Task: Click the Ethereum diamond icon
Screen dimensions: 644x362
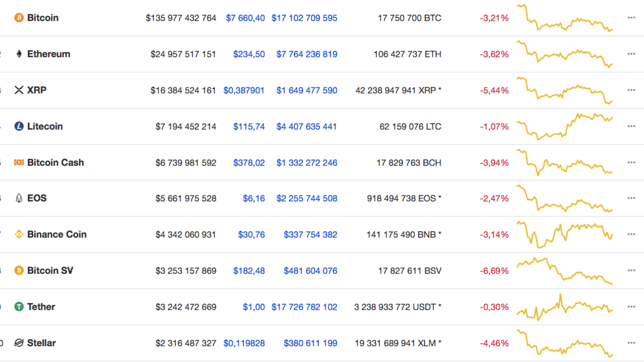Action: click(x=19, y=54)
